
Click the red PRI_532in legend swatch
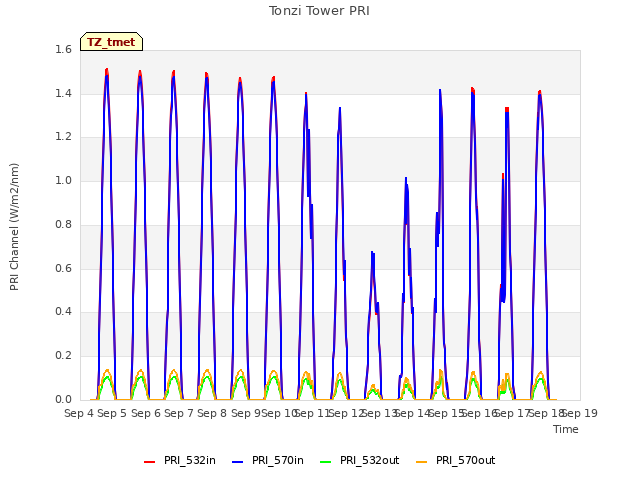[x=149, y=461]
